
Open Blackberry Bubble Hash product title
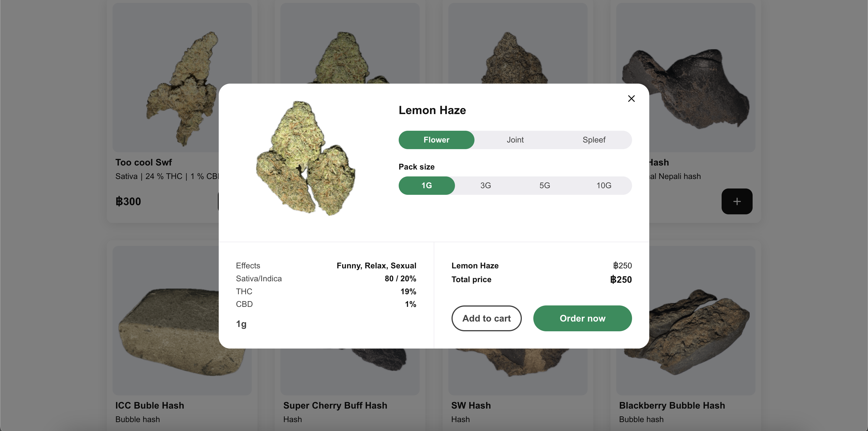(x=672, y=405)
